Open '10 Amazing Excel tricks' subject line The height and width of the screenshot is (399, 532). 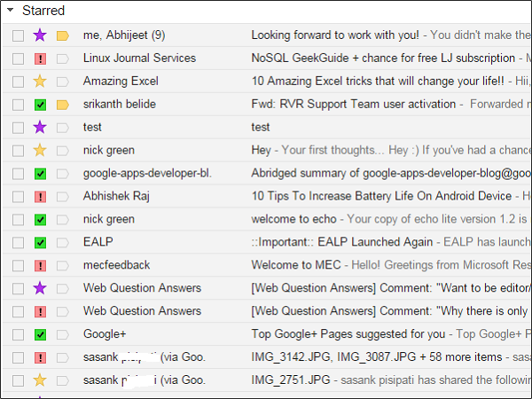[378, 81]
